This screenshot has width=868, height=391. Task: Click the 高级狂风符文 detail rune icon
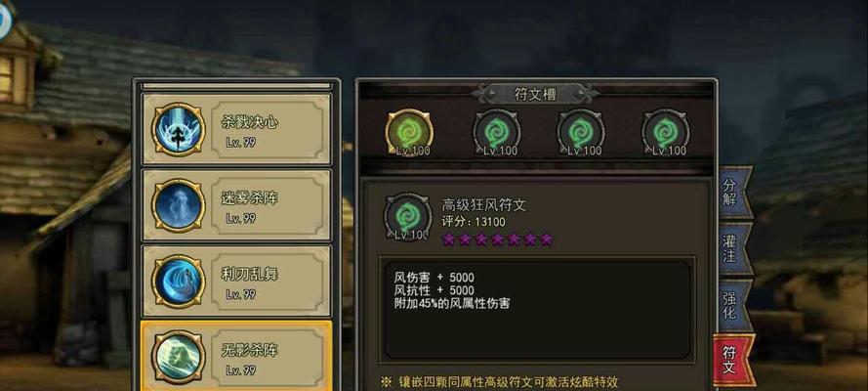click(x=407, y=217)
